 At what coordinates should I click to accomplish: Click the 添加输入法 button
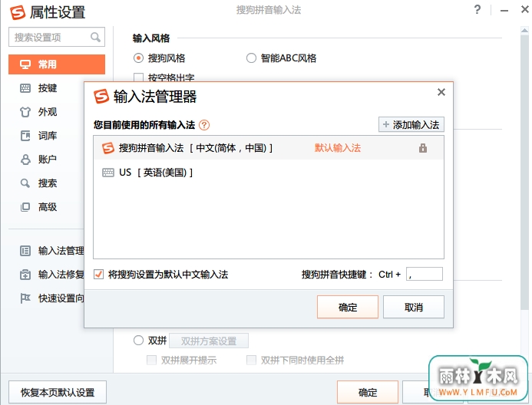pos(411,125)
